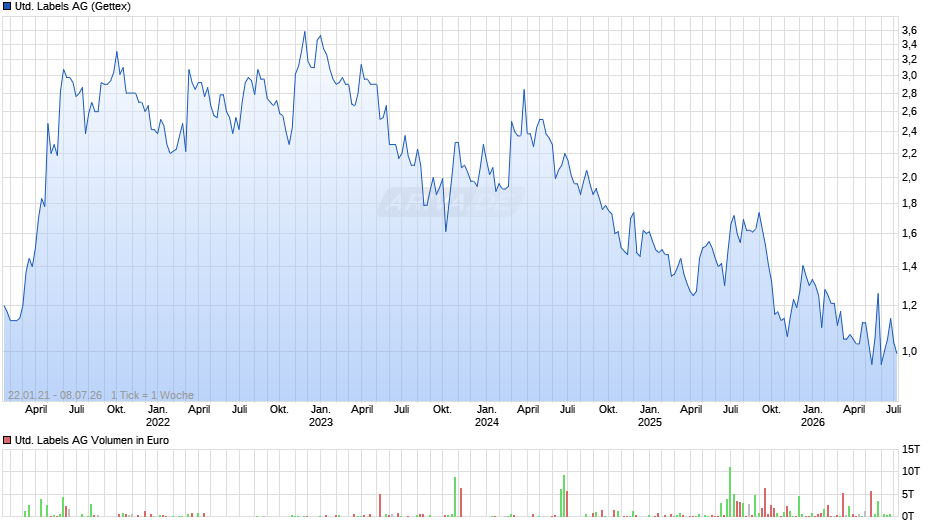Click the 'Jan. 2026' time axis label
This screenshot has height=526, width=940.
tap(812, 416)
